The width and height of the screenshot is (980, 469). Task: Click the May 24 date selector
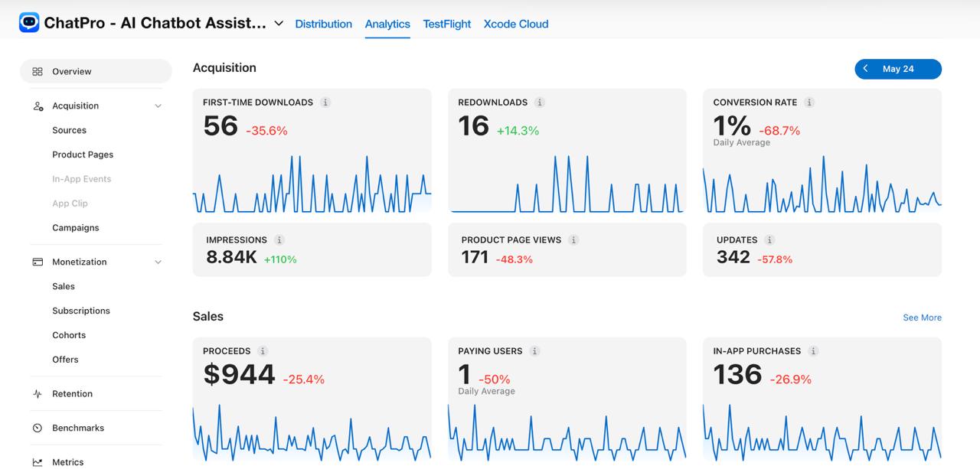click(x=898, y=69)
